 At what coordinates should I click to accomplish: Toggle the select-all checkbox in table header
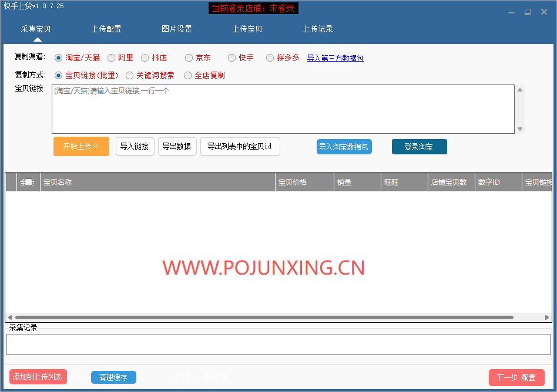(28, 183)
